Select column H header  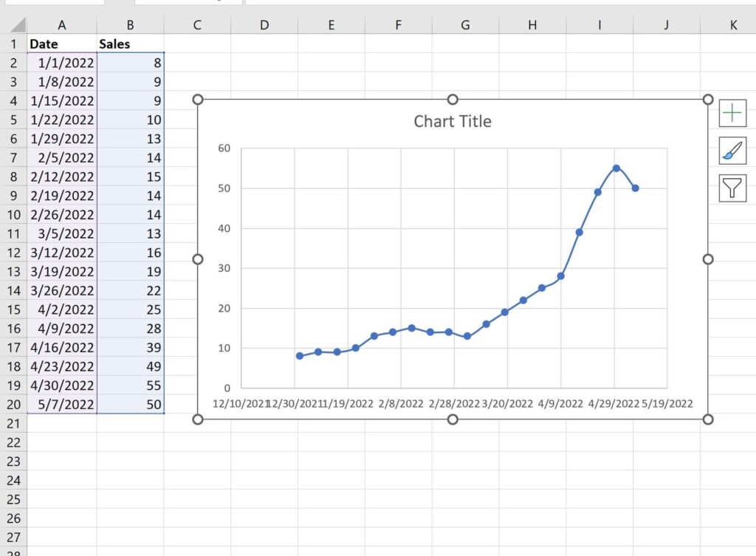click(532, 25)
